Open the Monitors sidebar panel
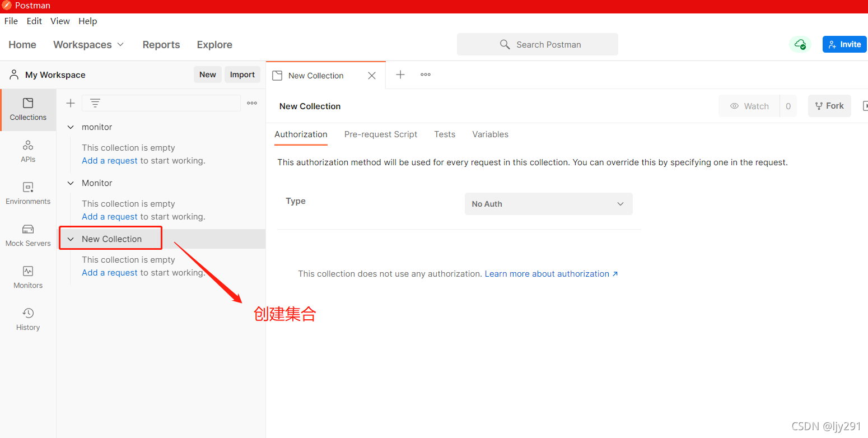 (28, 277)
